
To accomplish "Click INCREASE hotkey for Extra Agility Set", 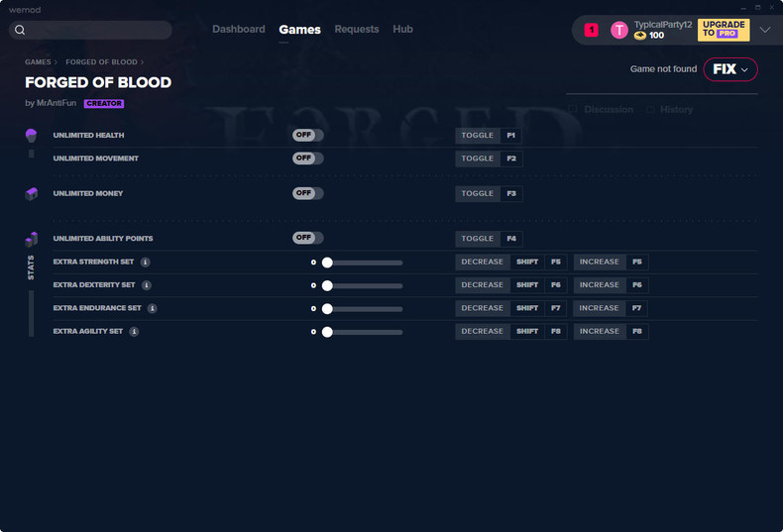I will (600, 331).
